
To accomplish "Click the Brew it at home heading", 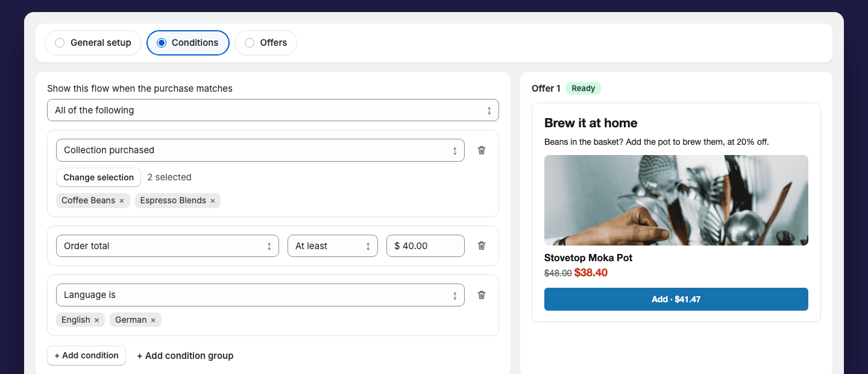I will coord(591,123).
